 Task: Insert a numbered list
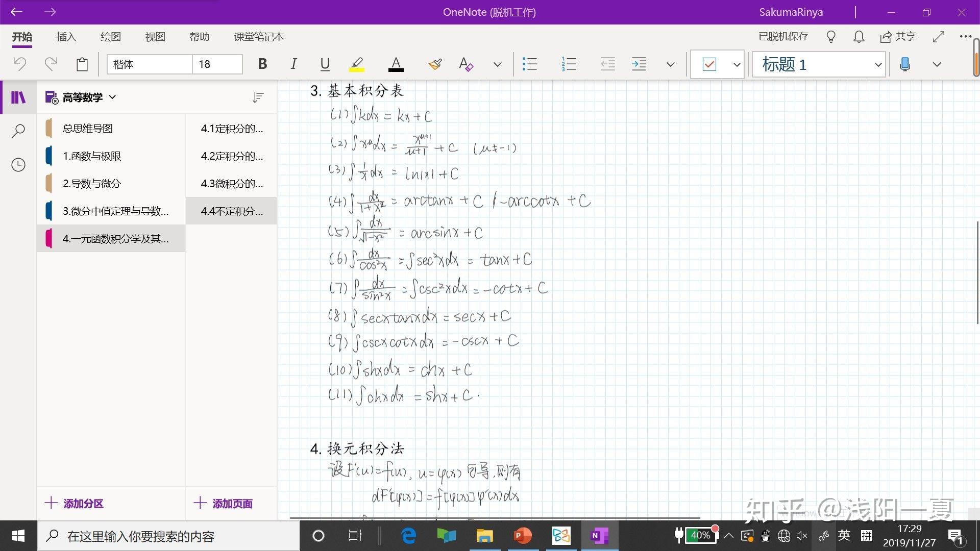[x=568, y=64]
